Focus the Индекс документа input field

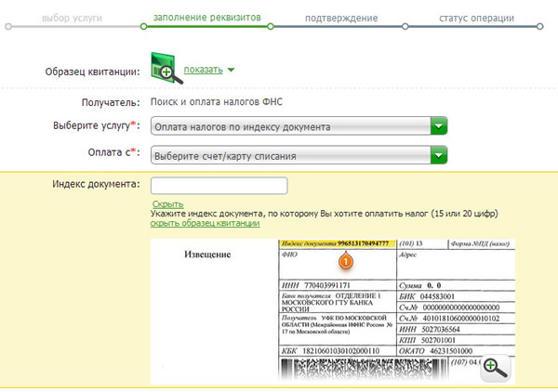[219, 185]
